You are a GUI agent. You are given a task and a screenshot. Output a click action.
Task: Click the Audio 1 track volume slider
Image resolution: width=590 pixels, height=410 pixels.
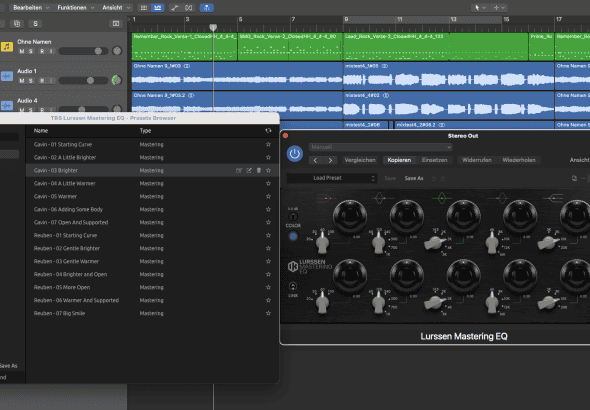(84, 80)
